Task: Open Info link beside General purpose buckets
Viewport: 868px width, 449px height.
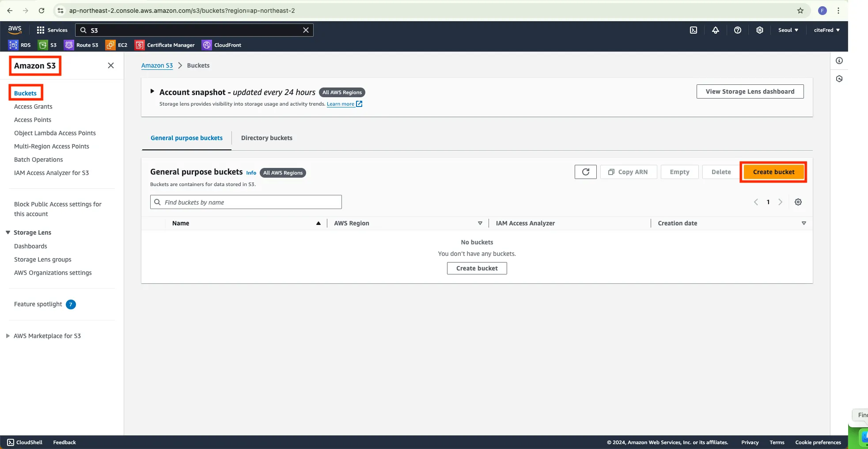Action: pyautogui.click(x=251, y=173)
